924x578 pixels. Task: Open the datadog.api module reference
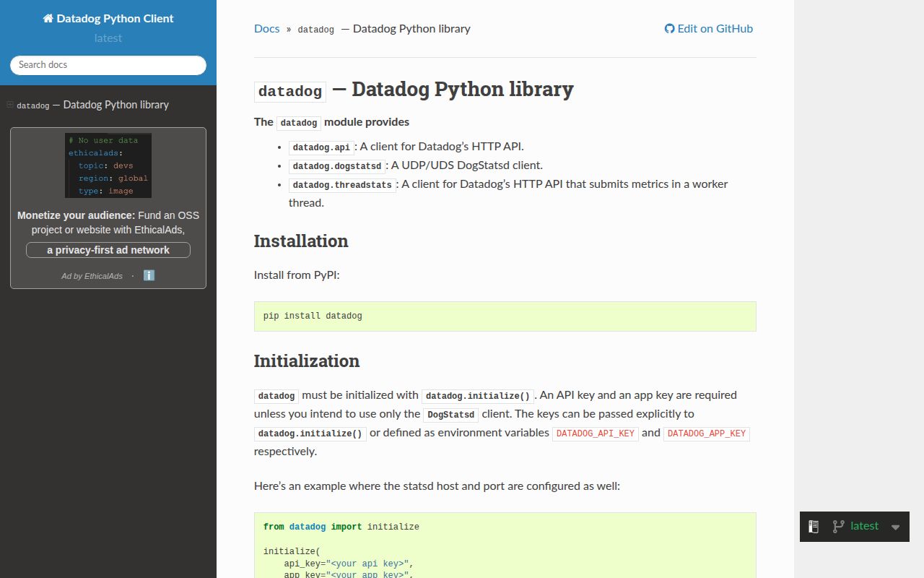pyautogui.click(x=321, y=147)
